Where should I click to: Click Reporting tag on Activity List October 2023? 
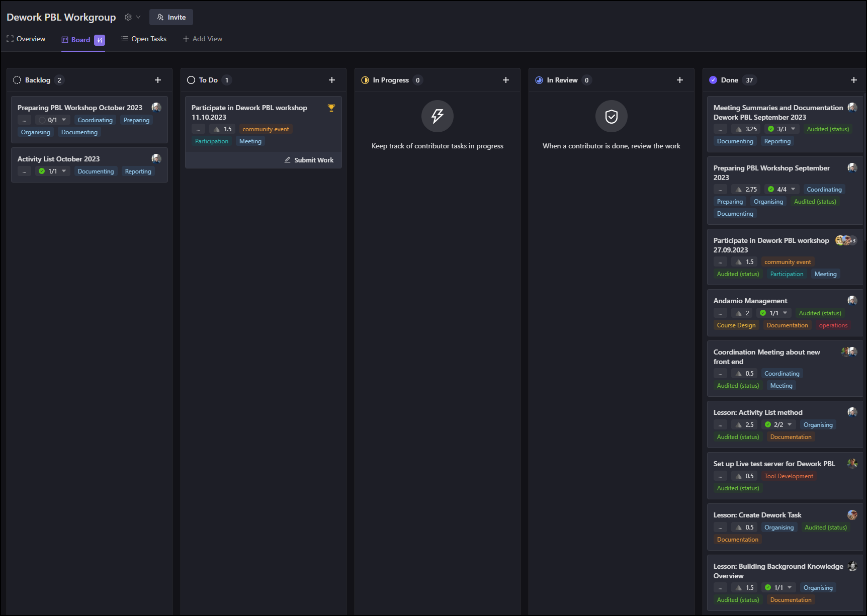pyautogui.click(x=138, y=171)
